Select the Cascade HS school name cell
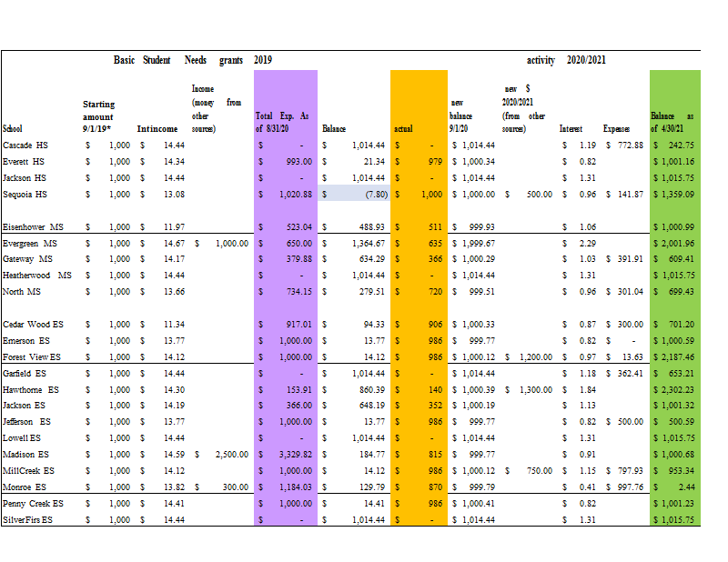This screenshot has height=562, width=728. 25,146
